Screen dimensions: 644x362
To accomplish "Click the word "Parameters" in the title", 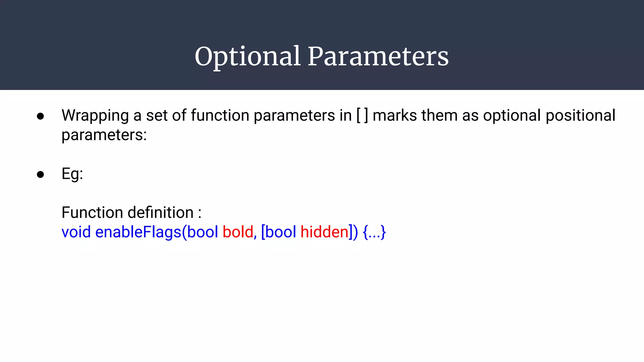I will click(378, 57).
